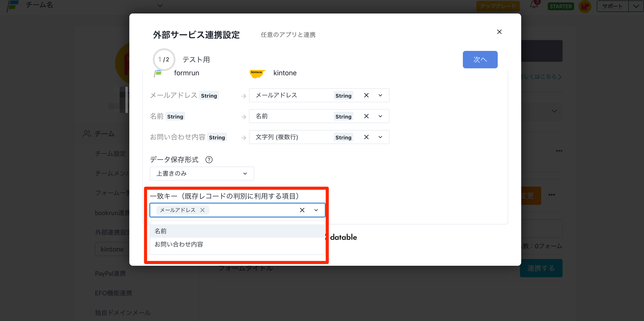This screenshot has height=321, width=644.
Task: Click inside the match key input field
Action: 252,210
